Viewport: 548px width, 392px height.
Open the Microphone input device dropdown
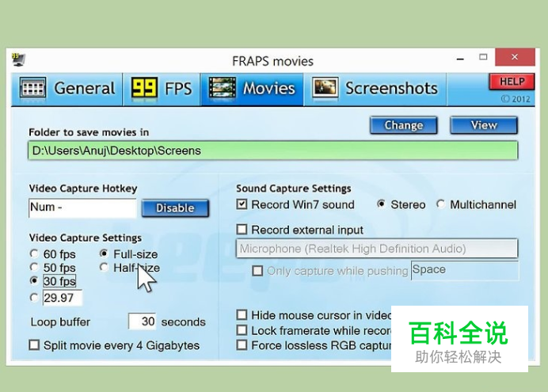[x=377, y=249]
